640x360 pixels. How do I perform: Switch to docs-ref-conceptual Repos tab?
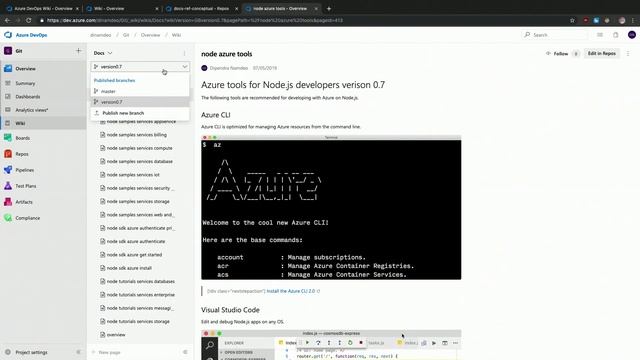(x=201, y=9)
